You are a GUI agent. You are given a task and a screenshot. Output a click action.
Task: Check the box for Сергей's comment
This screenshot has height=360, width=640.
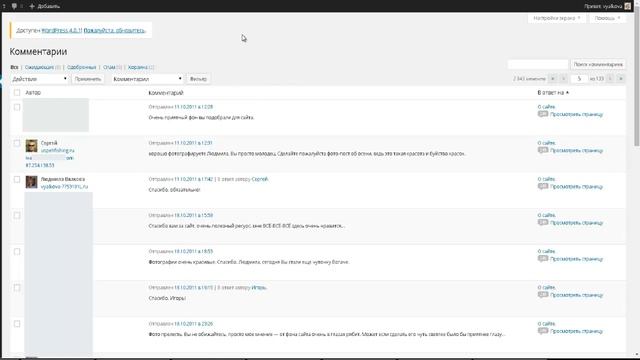click(17, 143)
